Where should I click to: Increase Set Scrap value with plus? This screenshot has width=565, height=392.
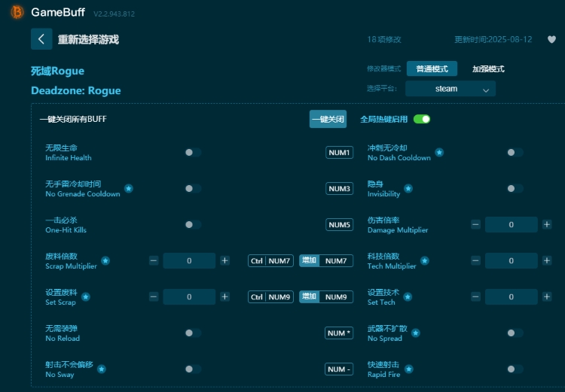click(x=224, y=296)
